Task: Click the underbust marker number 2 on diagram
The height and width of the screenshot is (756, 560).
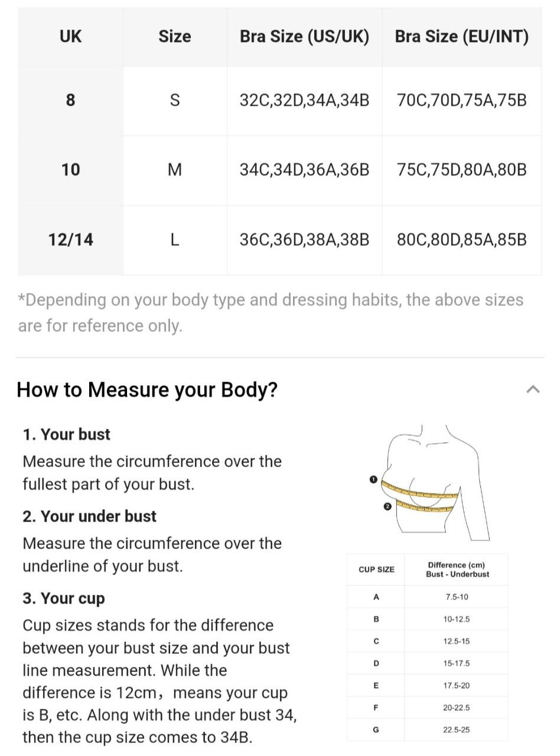Action: point(388,506)
